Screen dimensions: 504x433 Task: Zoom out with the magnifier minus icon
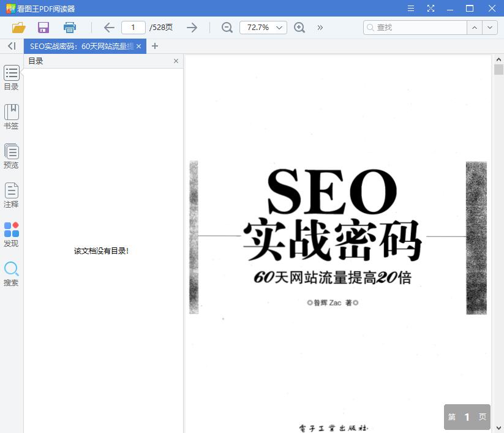pos(227,27)
